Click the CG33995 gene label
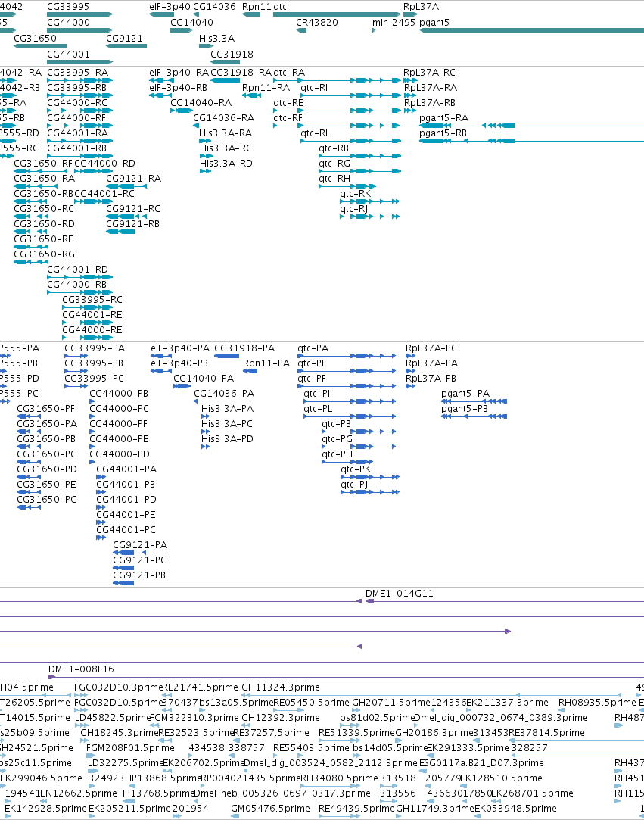 68,7
